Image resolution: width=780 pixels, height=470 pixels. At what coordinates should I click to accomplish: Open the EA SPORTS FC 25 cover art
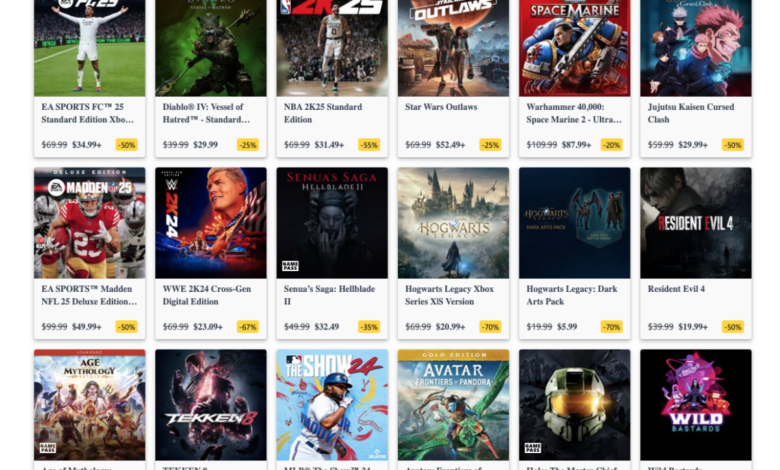point(90,48)
